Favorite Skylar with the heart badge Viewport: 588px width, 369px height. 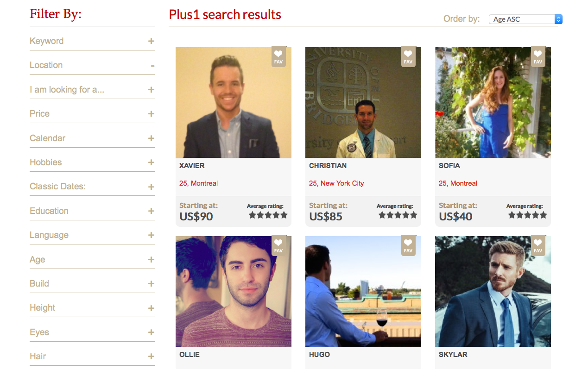(538, 245)
